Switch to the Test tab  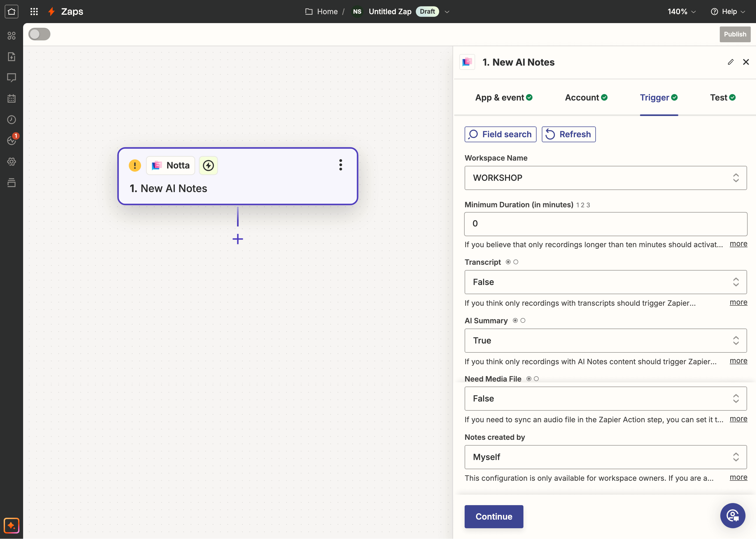[723, 98]
